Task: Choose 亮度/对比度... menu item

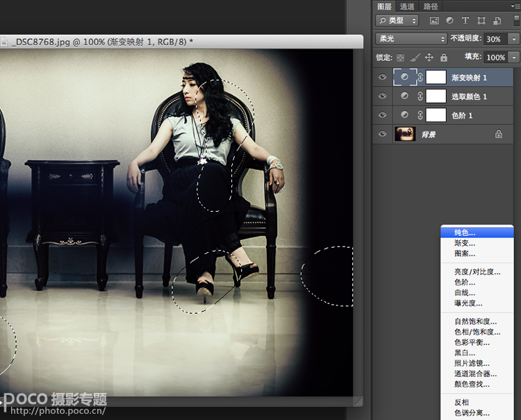Action: tap(477, 272)
